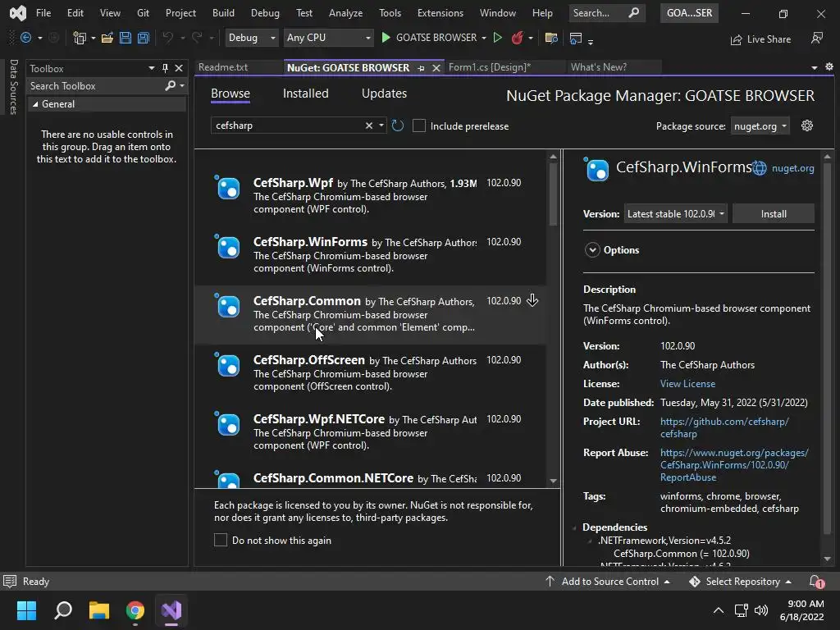Click the Live Share button

(760, 39)
